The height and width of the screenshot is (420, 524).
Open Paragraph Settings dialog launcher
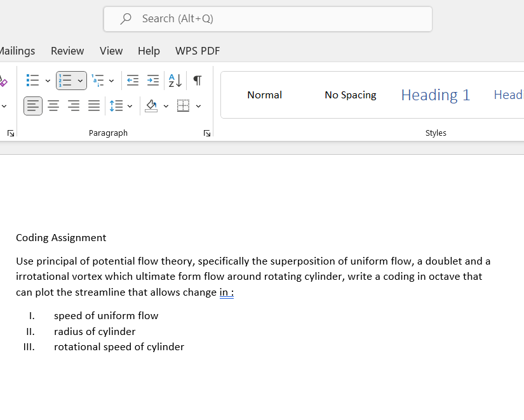click(207, 133)
